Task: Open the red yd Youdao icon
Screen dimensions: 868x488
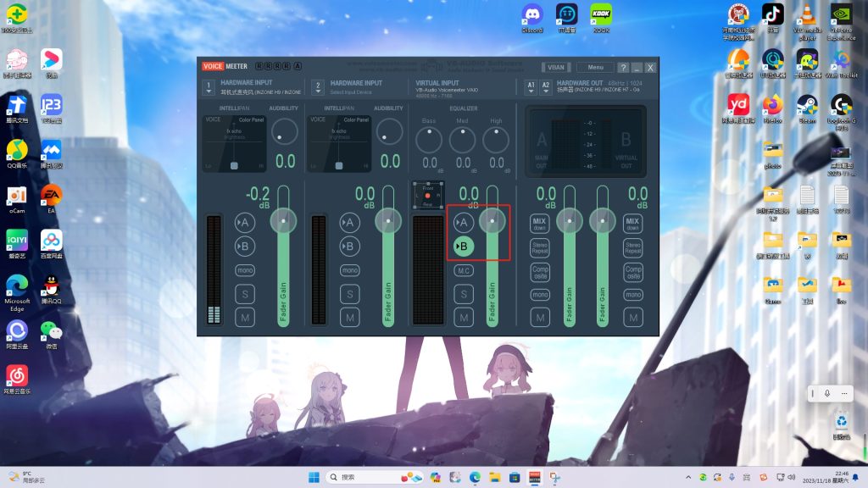Action: click(x=738, y=108)
